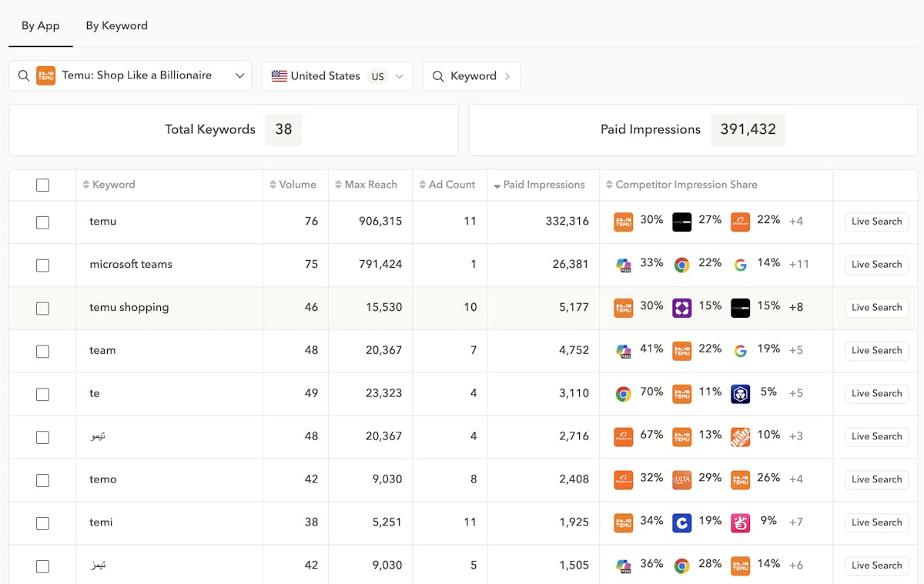Viewport: 924px width, 584px height.
Task: Click the United States flag icon
Action: point(279,76)
